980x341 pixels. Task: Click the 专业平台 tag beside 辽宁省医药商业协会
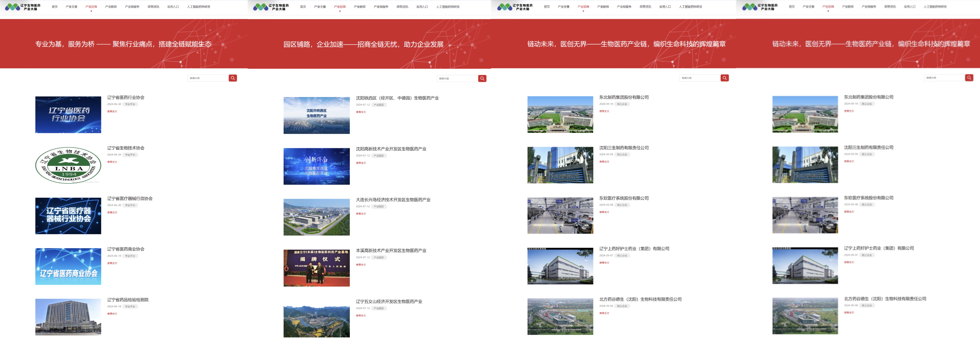130,256
